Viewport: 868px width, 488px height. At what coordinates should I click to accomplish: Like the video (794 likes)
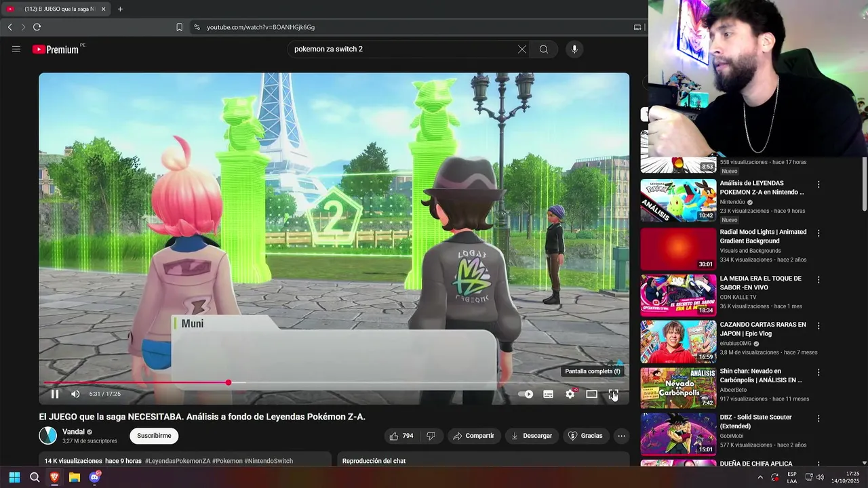coord(400,436)
